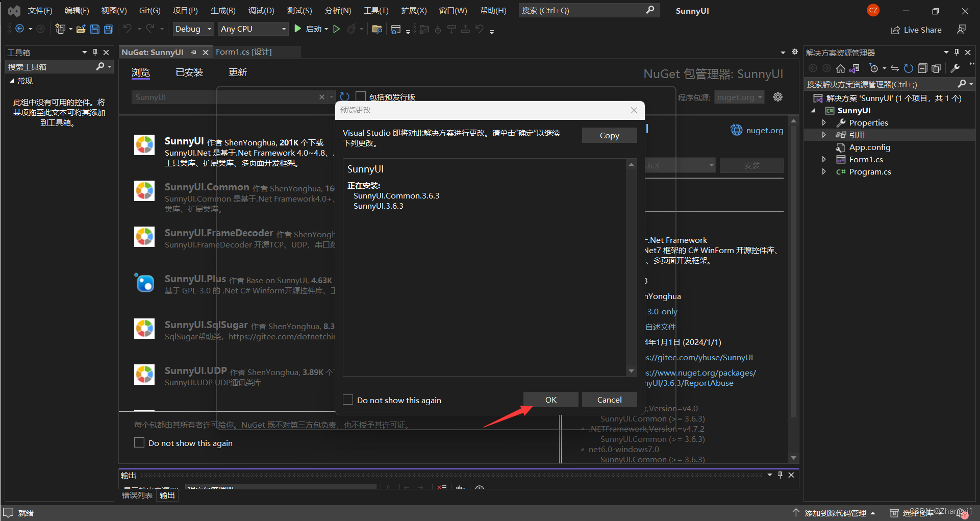Click the feedback person icon beside Live Share
Screen dimensions: 980x521
click(x=962, y=30)
